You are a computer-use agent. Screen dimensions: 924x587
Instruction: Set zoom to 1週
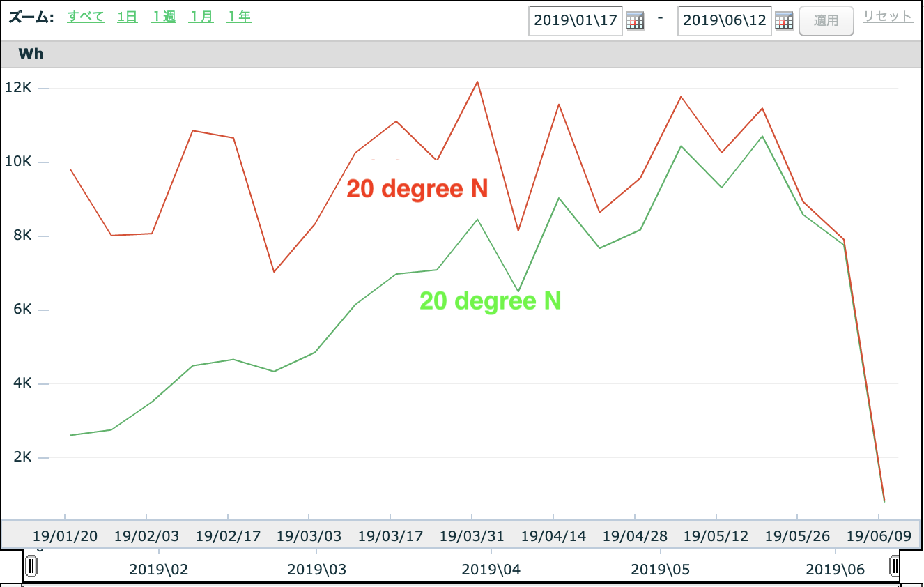coord(164,17)
